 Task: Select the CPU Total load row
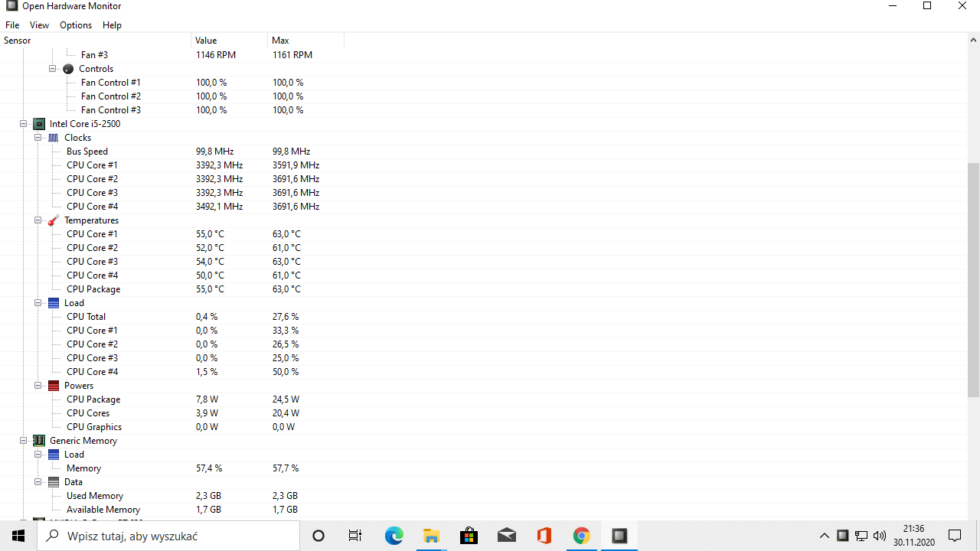[484, 317]
